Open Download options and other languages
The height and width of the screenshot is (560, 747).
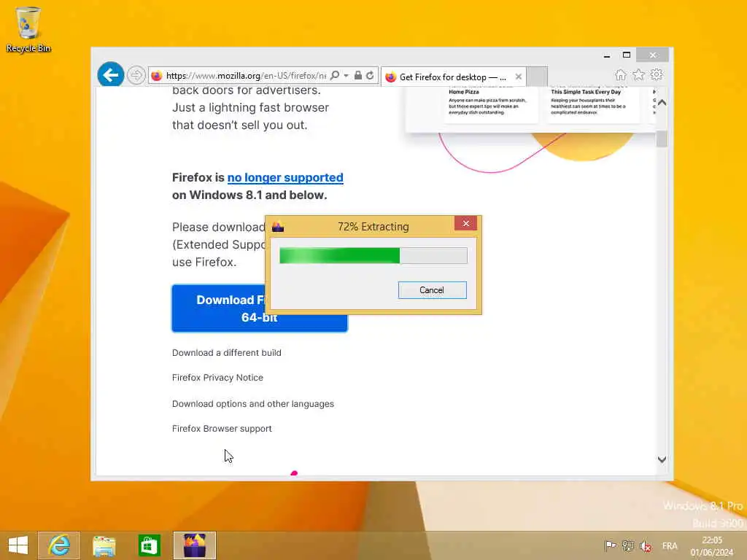253,404
